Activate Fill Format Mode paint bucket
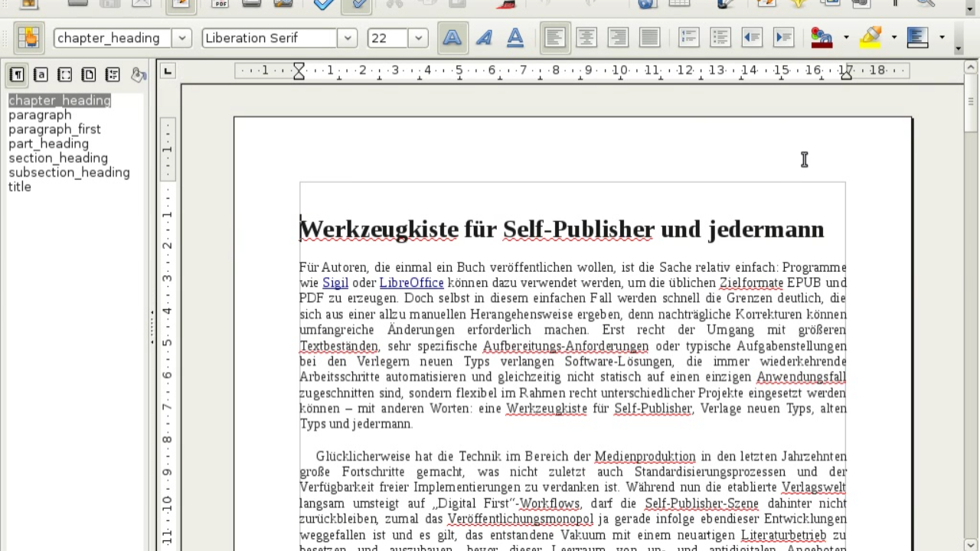This screenshot has height=551, width=980. [x=139, y=74]
